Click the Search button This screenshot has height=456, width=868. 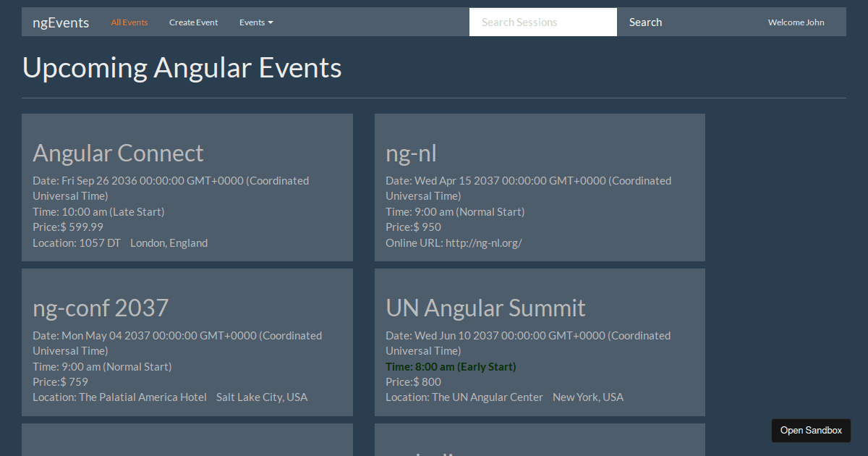pos(645,22)
